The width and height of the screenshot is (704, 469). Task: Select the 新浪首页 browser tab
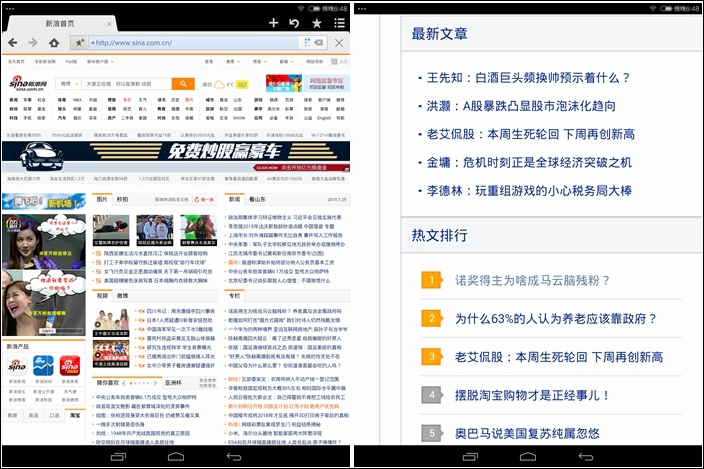60,24
